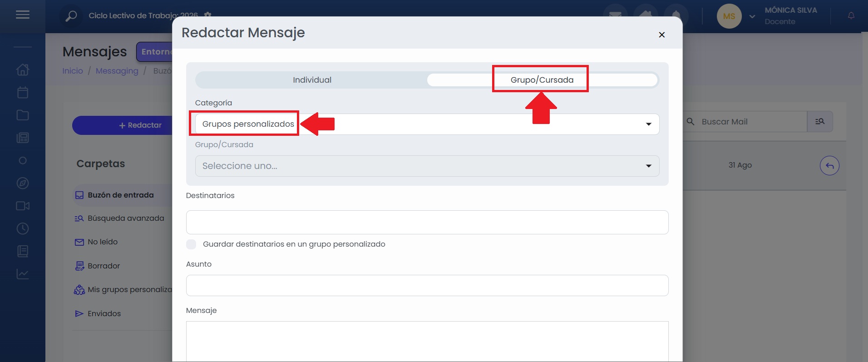The height and width of the screenshot is (362, 868).
Task: Click the MÓNICA SILVA user name
Action: [x=790, y=10]
